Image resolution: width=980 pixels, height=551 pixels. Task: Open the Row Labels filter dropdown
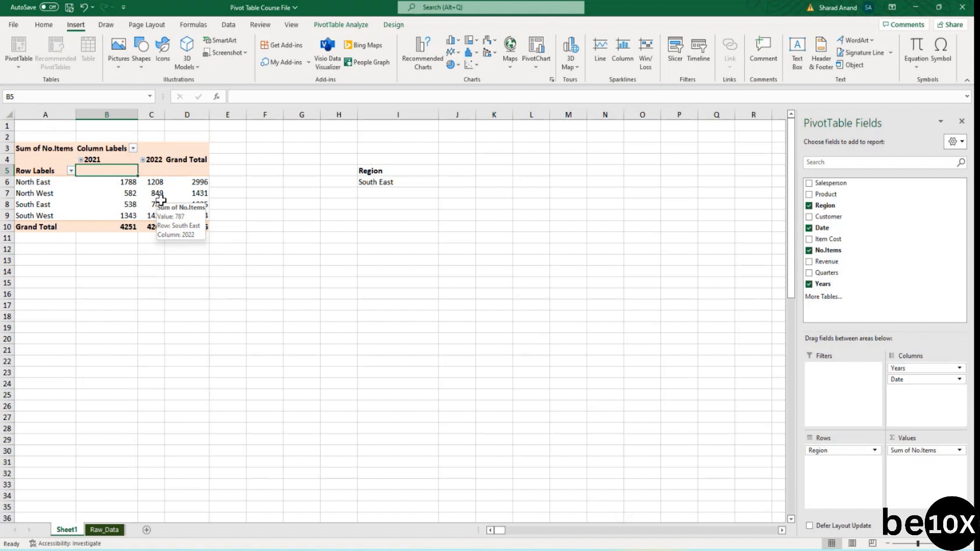point(71,171)
